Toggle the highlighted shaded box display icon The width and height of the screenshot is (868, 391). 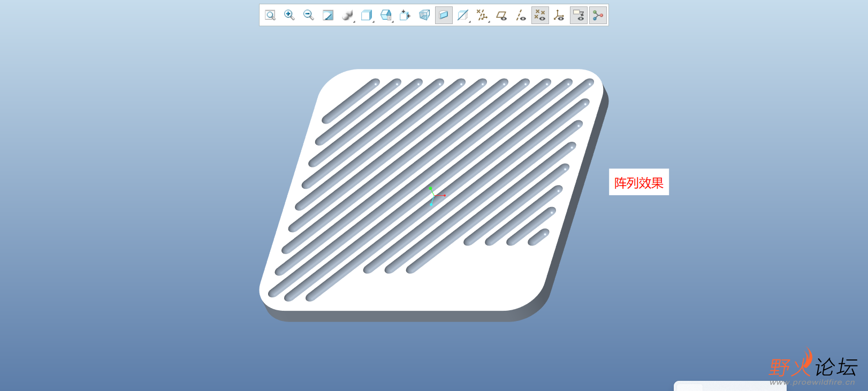point(444,15)
